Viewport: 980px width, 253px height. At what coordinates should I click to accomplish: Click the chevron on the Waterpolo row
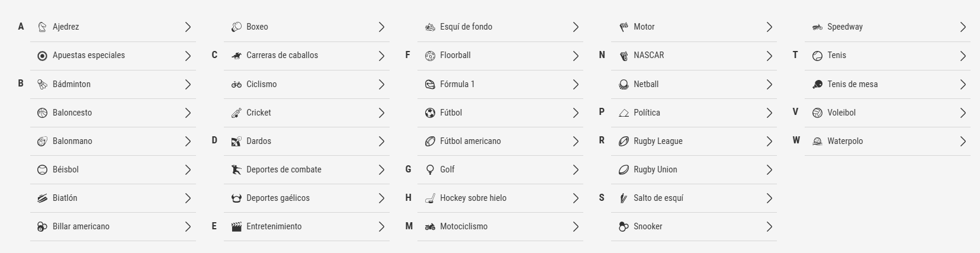point(963,141)
